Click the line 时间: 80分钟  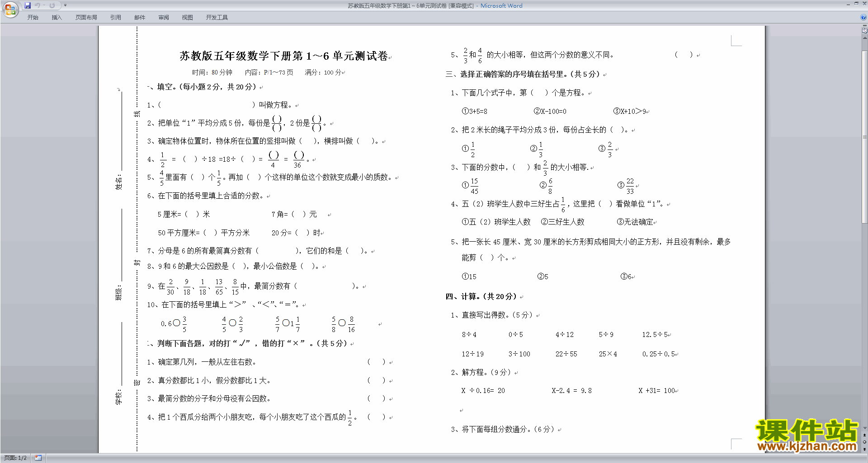(x=212, y=72)
